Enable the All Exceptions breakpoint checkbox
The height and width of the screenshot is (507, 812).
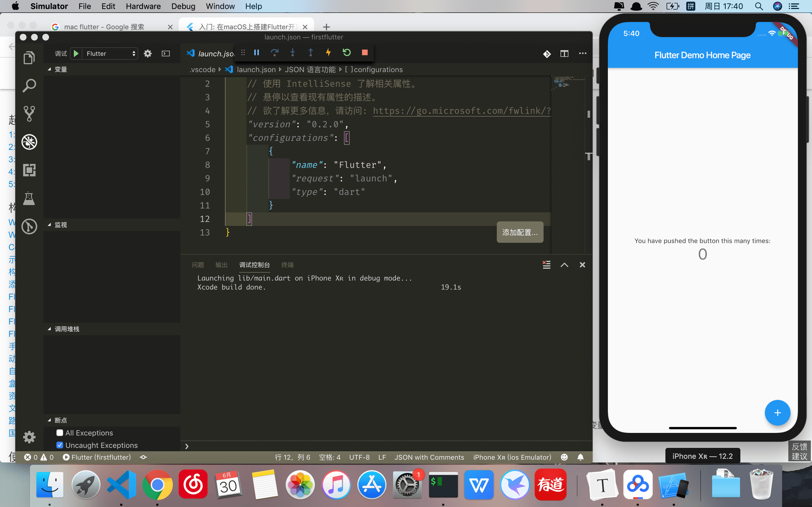60,433
